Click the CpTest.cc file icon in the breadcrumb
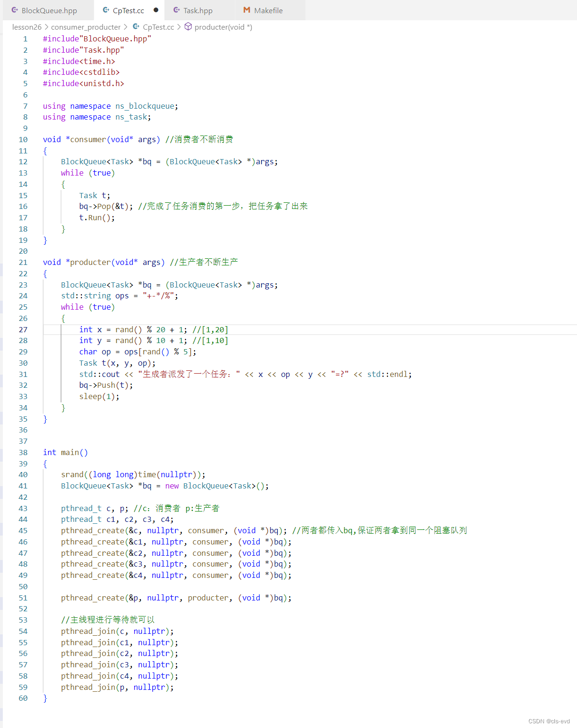Screen dimensions: 577x728 point(137,27)
